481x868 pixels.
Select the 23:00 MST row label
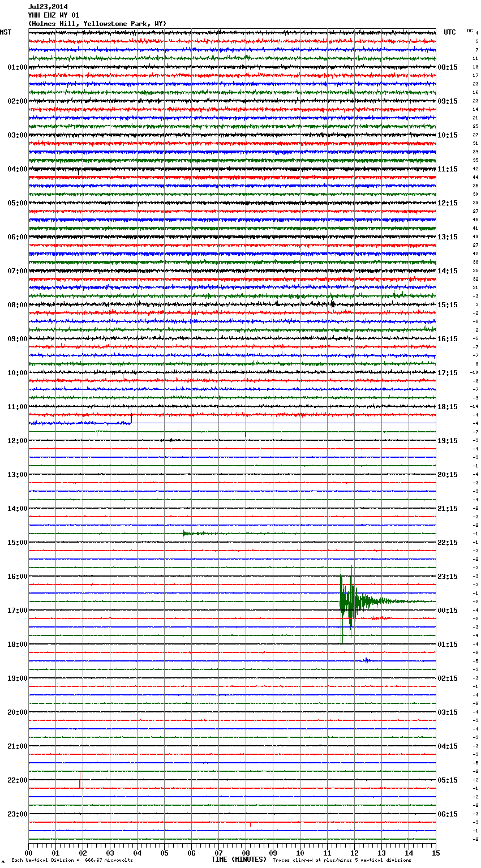pyautogui.click(x=17, y=814)
